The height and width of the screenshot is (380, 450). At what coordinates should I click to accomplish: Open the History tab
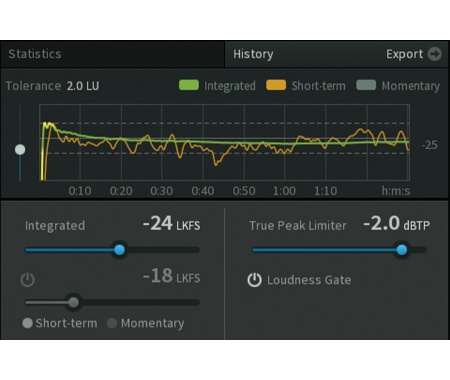click(x=253, y=54)
